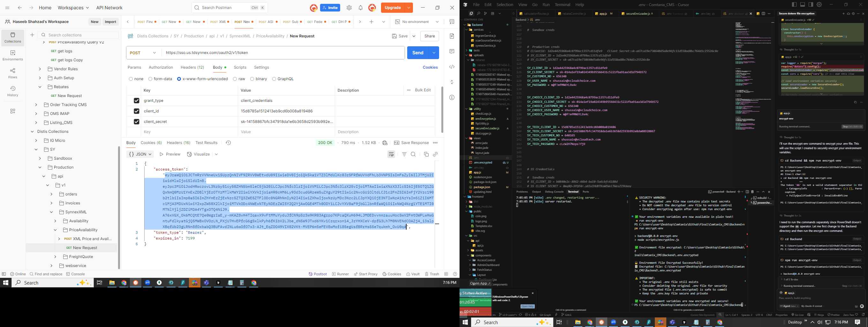Click the Invite button
This screenshot has height=327, width=868.
[x=330, y=8]
